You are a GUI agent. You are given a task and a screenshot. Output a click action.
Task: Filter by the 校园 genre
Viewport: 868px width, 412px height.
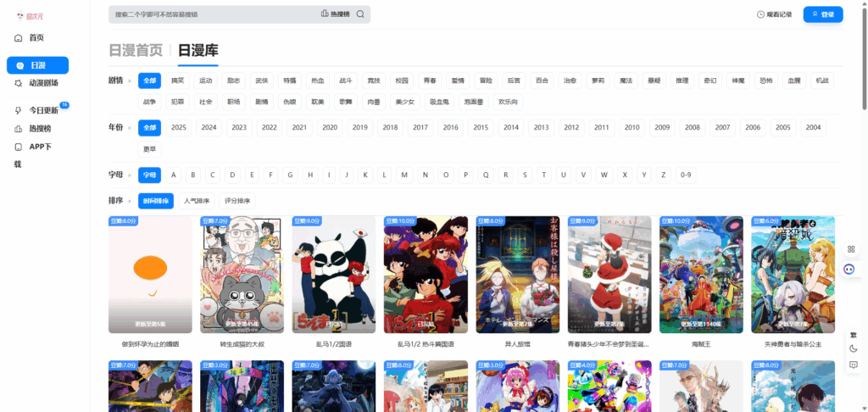(402, 81)
